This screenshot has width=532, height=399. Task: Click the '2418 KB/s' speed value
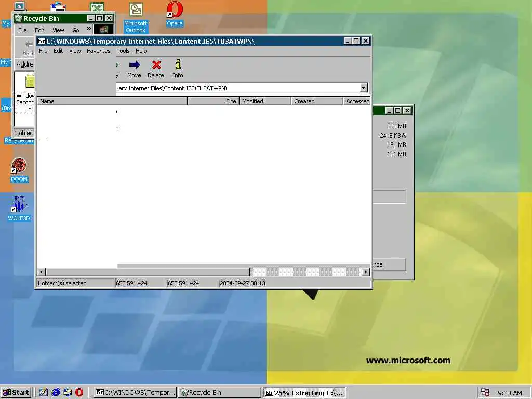pyautogui.click(x=393, y=136)
